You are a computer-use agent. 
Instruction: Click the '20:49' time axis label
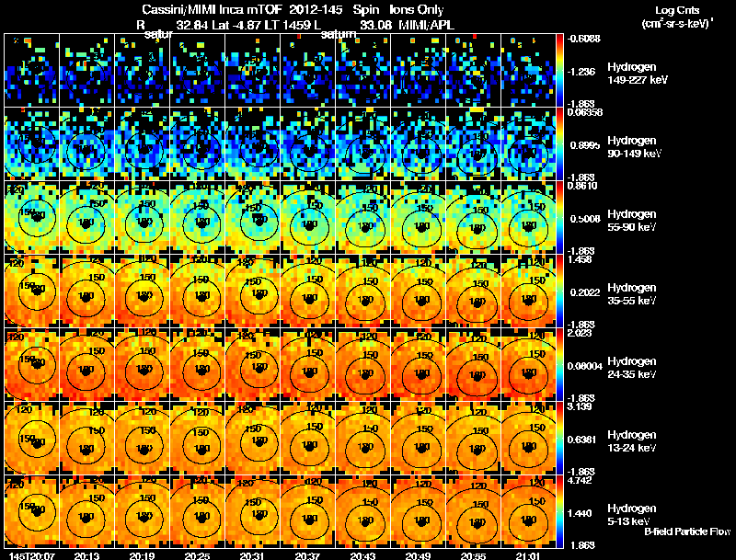[418, 555]
